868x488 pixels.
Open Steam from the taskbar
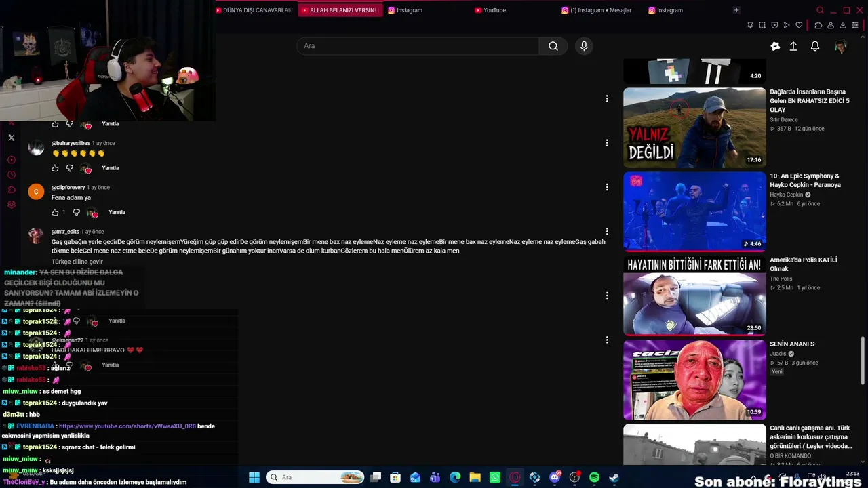tap(614, 477)
